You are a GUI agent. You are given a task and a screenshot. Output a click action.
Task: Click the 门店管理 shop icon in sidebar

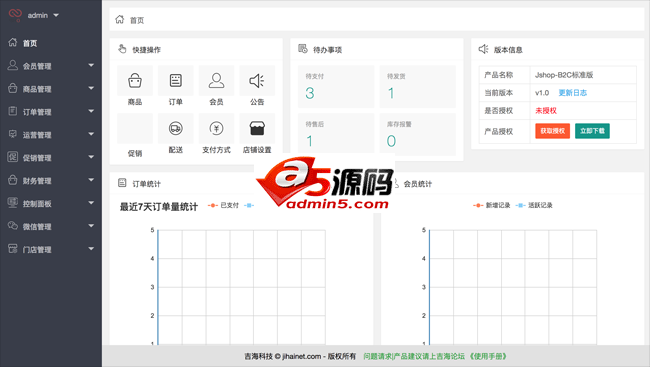[x=13, y=248]
